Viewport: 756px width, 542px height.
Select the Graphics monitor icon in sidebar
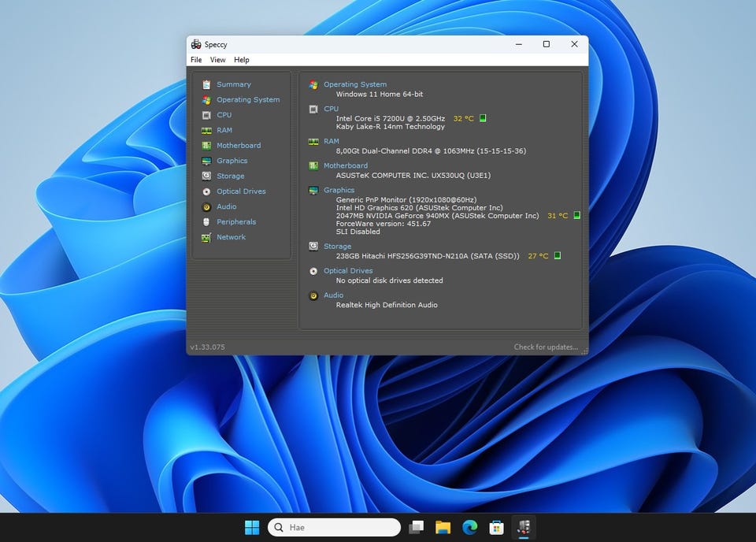pyautogui.click(x=206, y=161)
